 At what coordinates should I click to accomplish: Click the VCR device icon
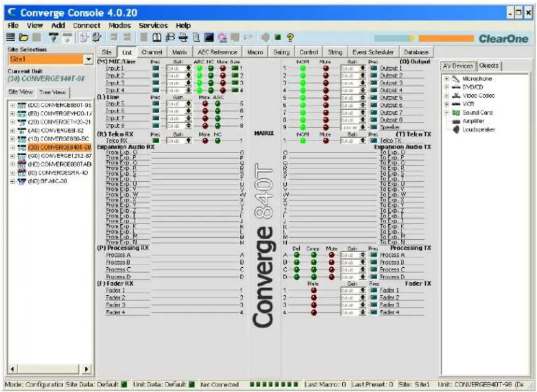pos(456,104)
